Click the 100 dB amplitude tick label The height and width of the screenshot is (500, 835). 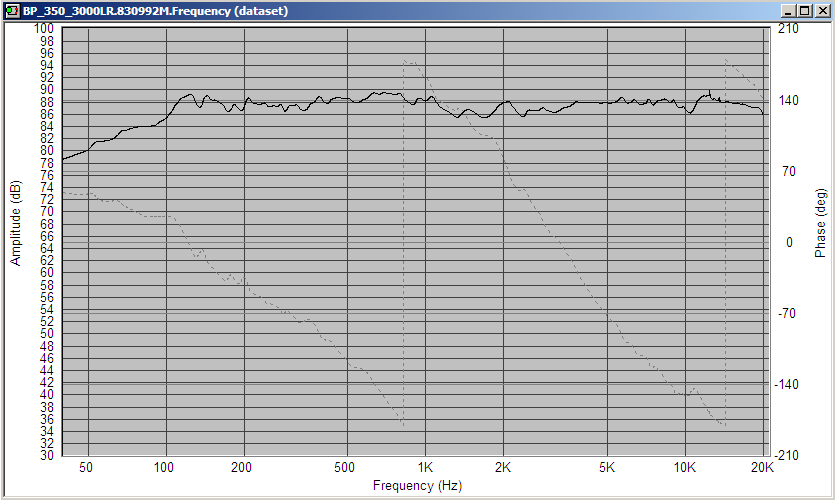pyautogui.click(x=44, y=28)
